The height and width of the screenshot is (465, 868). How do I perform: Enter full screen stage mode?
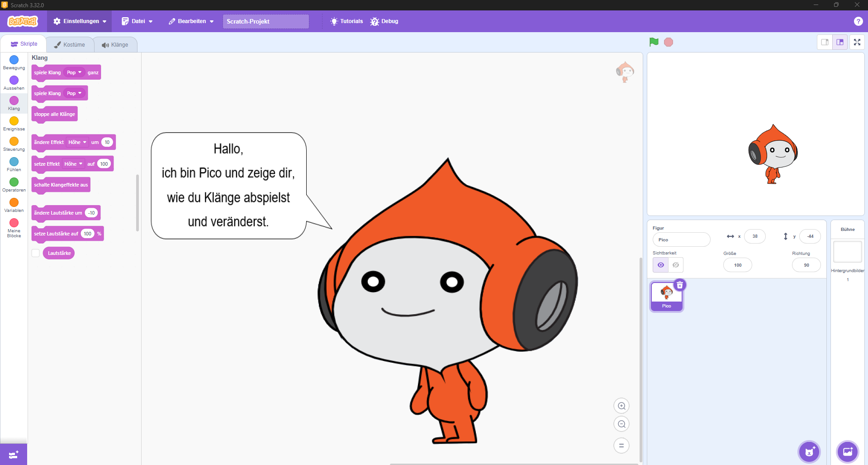click(x=857, y=42)
